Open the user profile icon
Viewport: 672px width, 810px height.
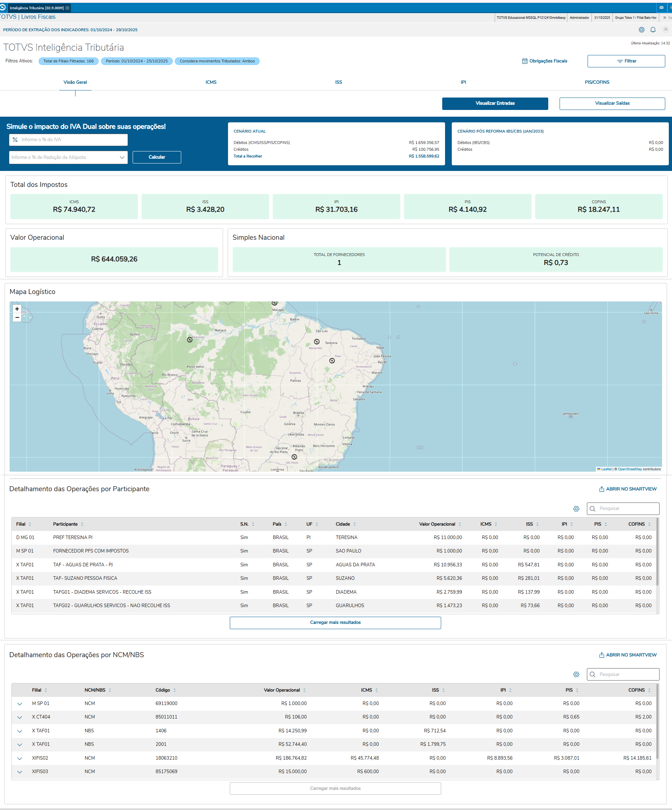tap(666, 30)
